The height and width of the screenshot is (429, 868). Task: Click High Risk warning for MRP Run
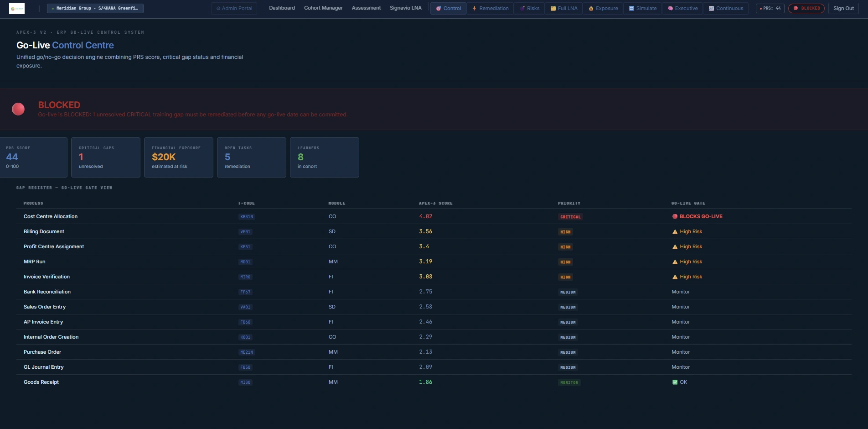687,262
